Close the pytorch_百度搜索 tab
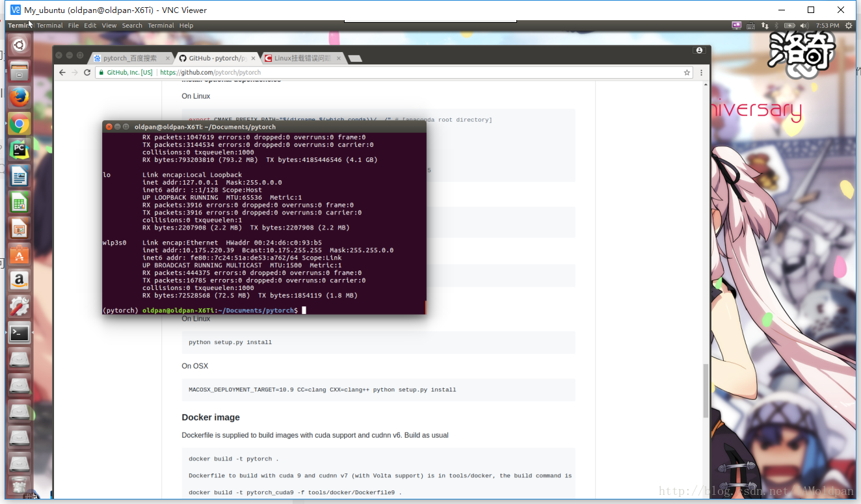Screen dimensions: 861x504 [x=167, y=58]
